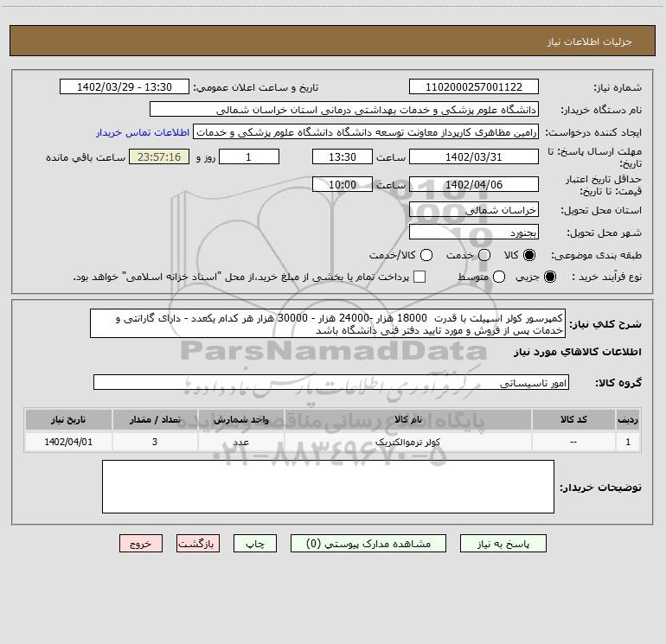Click the goods group field امور تاسیساتی
Viewport: 666px width, 644px height.
coord(331,382)
